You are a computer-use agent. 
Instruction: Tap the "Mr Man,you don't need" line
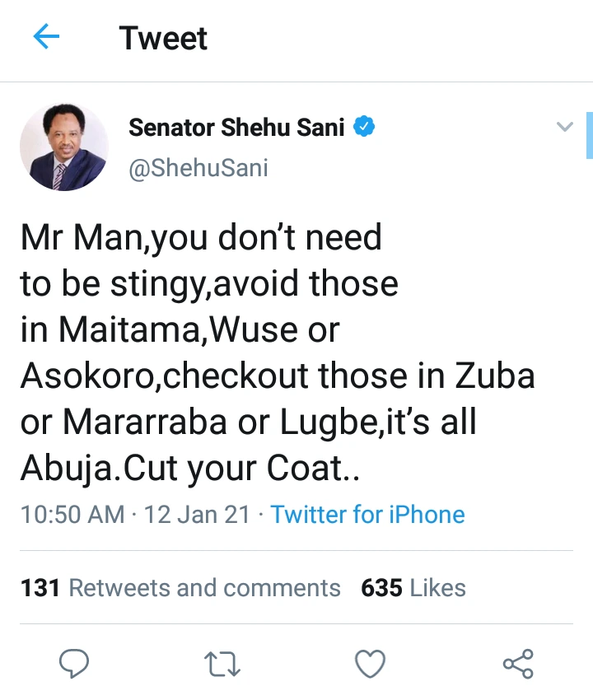(x=201, y=238)
